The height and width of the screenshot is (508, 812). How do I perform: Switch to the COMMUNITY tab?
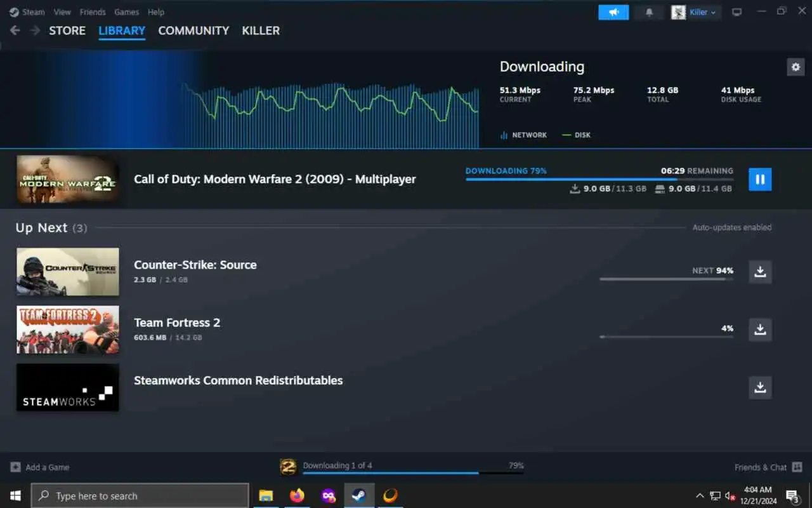(x=193, y=30)
